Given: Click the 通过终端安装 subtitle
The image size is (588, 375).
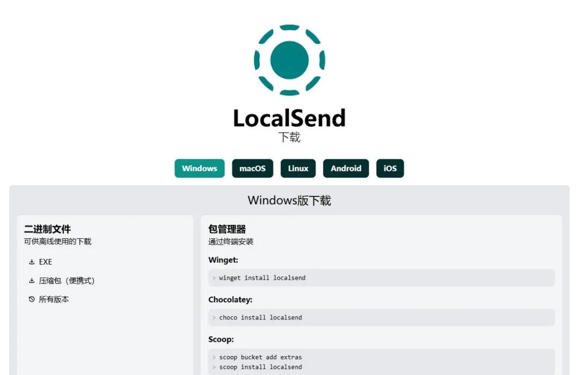Looking at the screenshot, I should click(x=231, y=242).
